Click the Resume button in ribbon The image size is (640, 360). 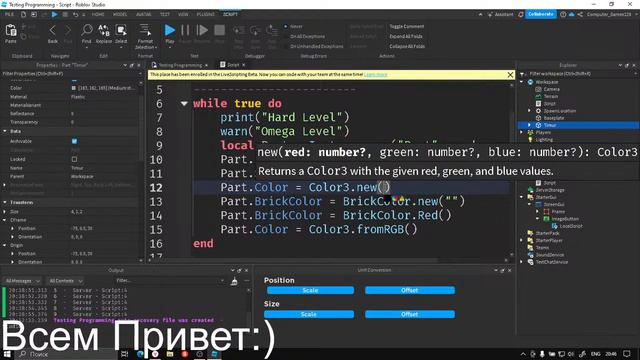pos(202,30)
